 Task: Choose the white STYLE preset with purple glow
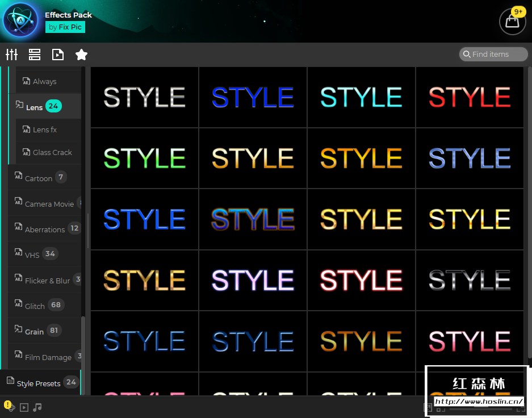[253, 280]
